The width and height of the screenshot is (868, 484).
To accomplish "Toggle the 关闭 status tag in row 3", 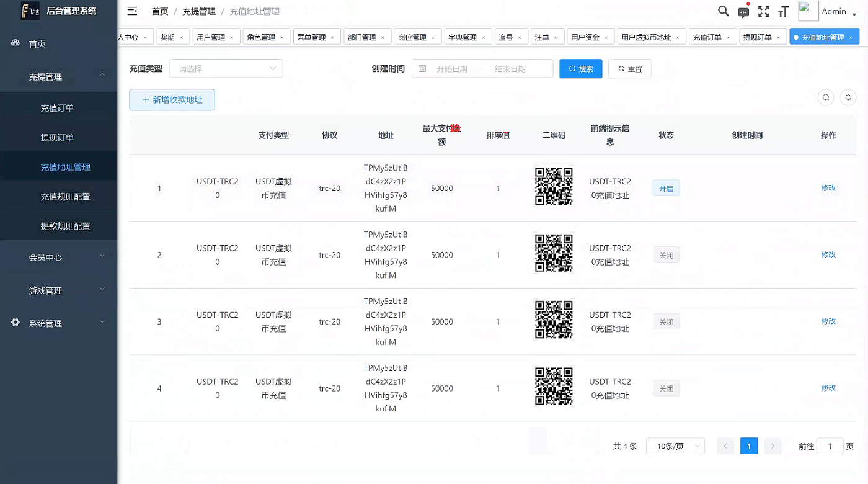I will [x=666, y=321].
